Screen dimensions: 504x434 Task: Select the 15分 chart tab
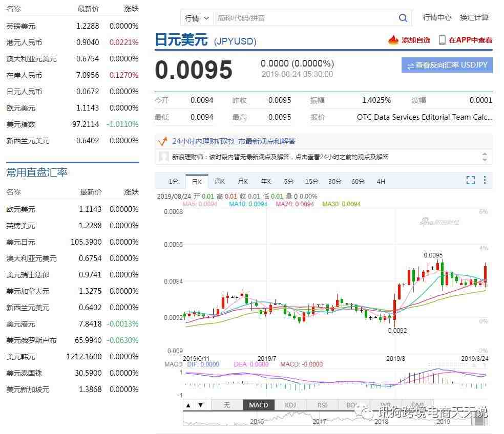click(311, 182)
